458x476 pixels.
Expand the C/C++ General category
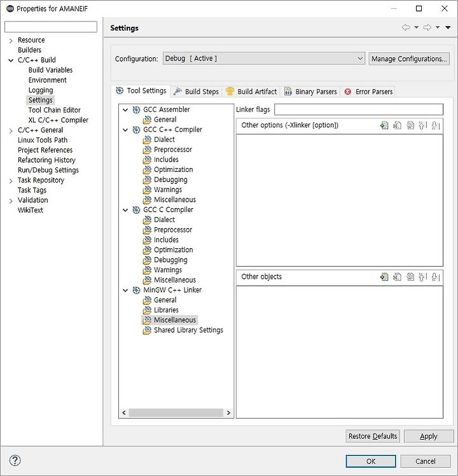point(11,130)
